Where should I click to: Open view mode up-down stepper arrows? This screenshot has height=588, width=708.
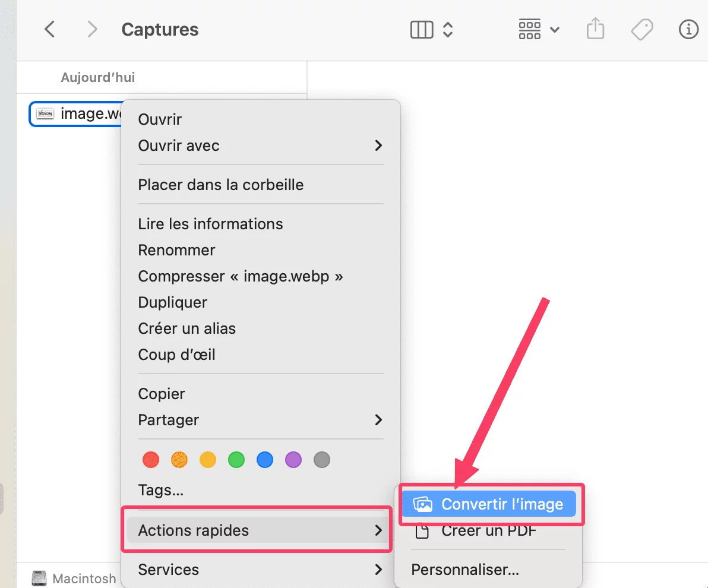pyautogui.click(x=447, y=30)
